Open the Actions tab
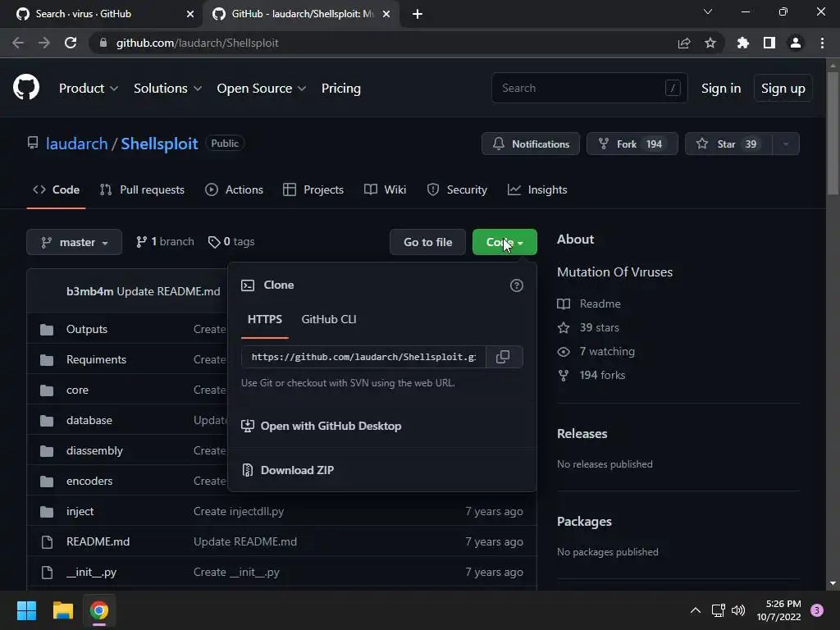 (234, 189)
